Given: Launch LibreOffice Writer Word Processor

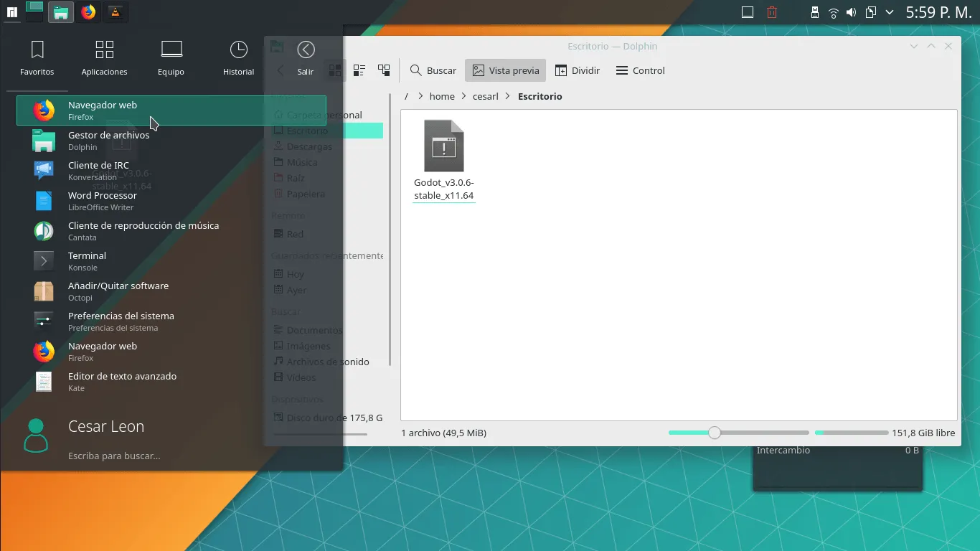Looking at the screenshot, I should pos(171,201).
